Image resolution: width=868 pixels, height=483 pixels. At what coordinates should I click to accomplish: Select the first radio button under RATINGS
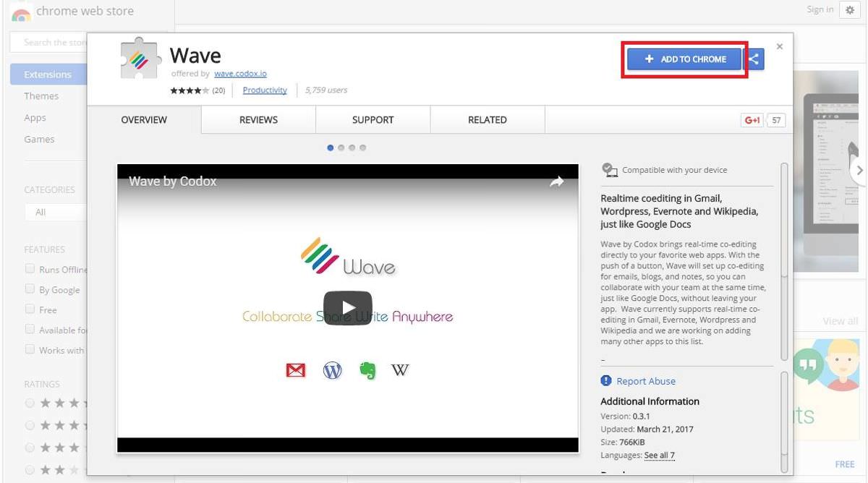pos(30,403)
